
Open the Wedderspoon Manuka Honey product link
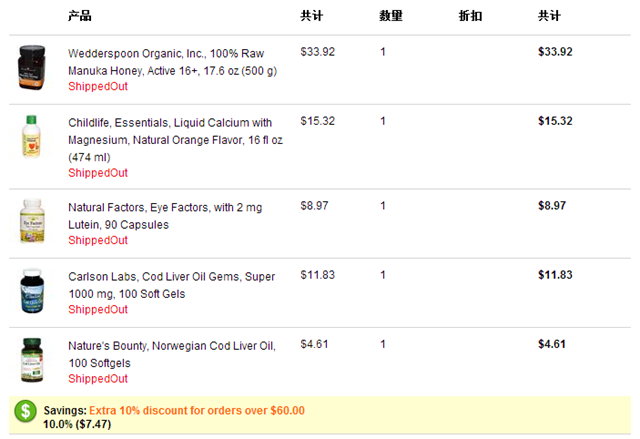tap(172, 62)
